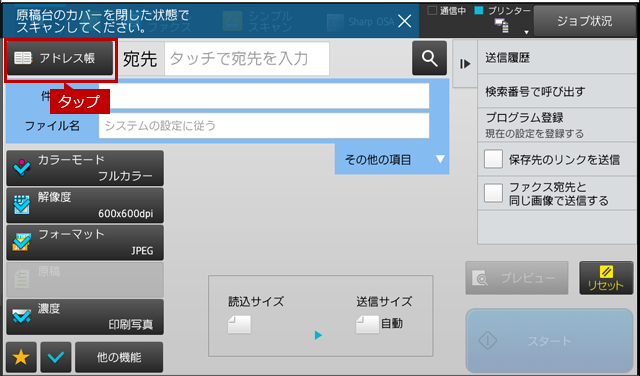Screen dimensions: 640x376
Task: Open ジョブ状況 job status
Action: 584,21
